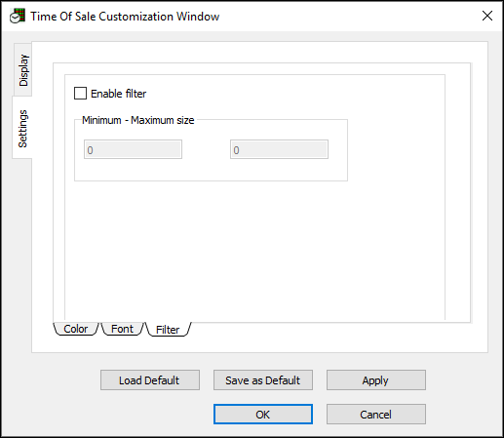Click the Load Default button

(150, 380)
